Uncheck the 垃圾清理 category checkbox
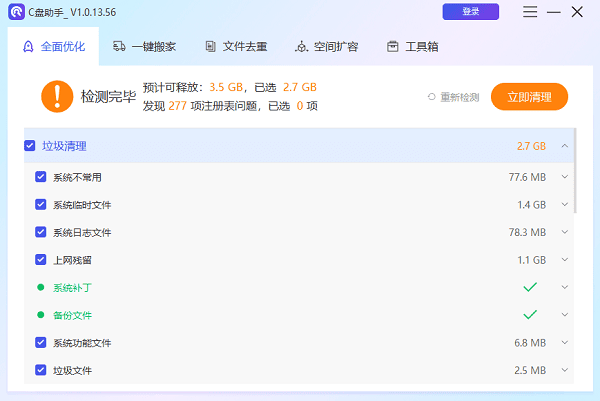 29,146
